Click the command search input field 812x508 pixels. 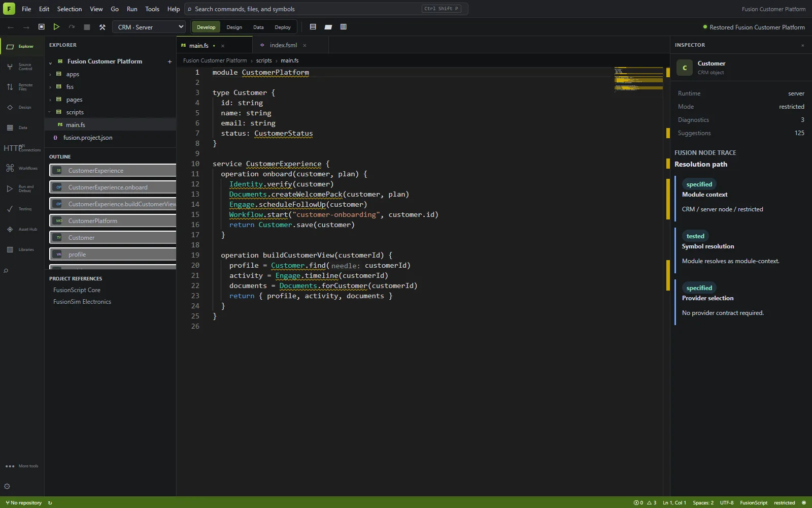(x=326, y=9)
